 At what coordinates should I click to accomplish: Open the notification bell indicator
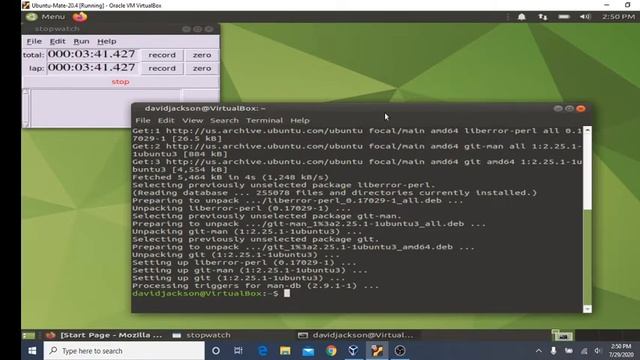point(522,17)
